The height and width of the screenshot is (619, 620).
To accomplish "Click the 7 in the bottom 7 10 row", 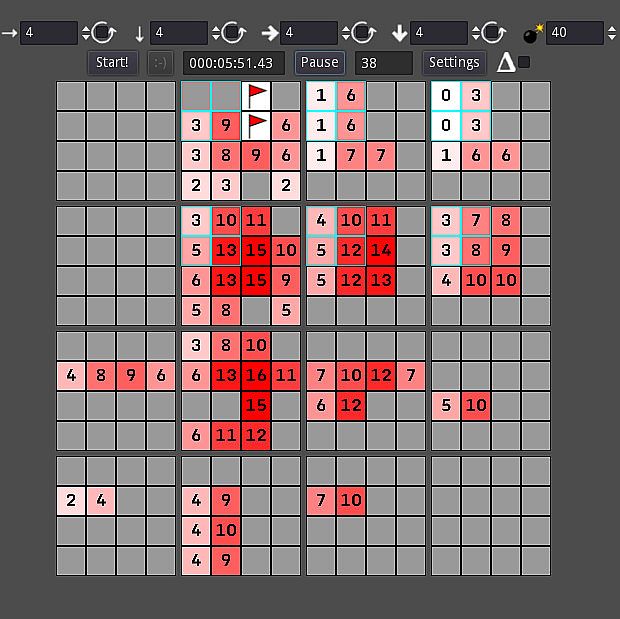I will (x=321, y=501).
